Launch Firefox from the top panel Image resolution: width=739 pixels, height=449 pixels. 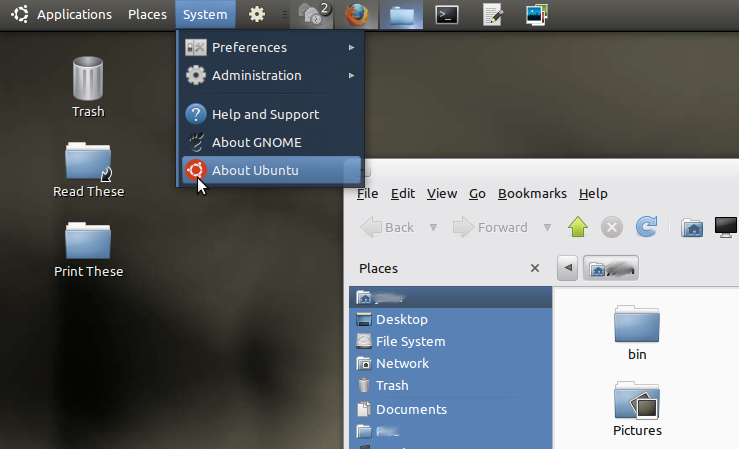pos(357,14)
